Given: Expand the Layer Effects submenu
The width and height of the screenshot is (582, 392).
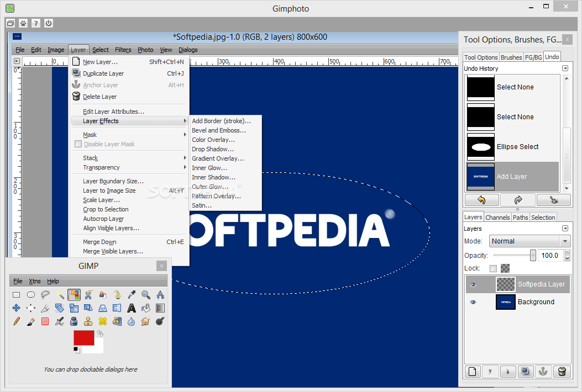Looking at the screenshot, I should click(x=130, y=121).
